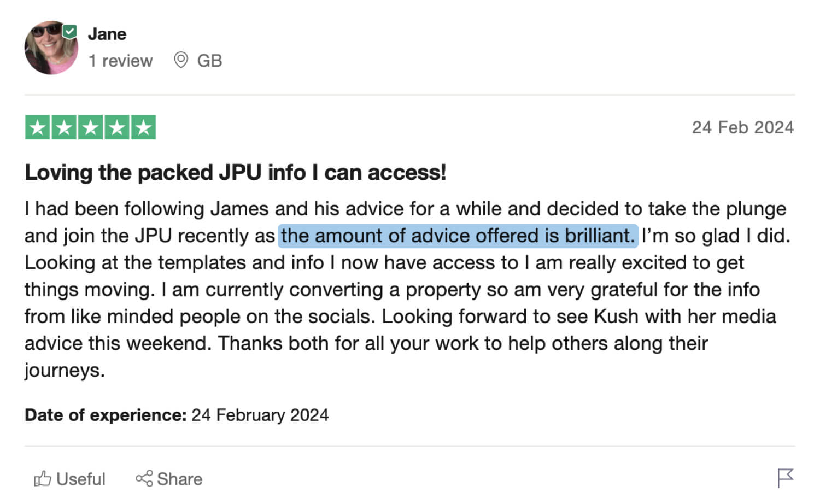Click the "24 Feb 2024" review date
This screenshot has width=814, height=504.
click(742, 127)
